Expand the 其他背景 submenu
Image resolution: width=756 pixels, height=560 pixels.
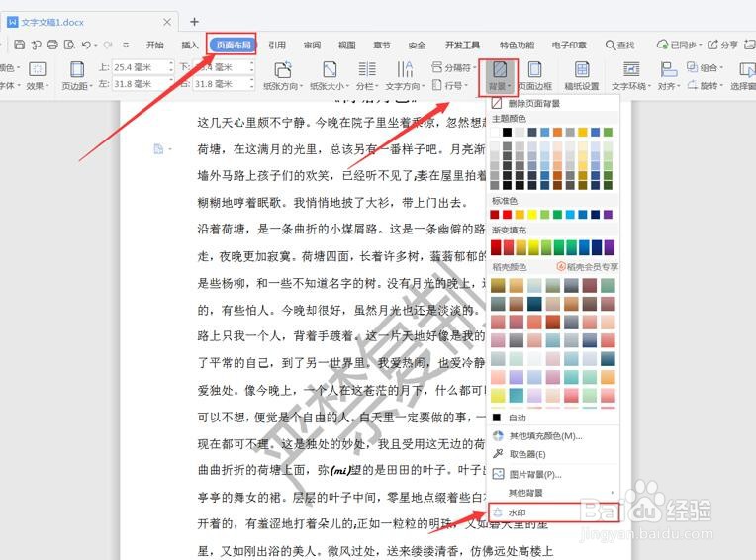tap(553, 493)
